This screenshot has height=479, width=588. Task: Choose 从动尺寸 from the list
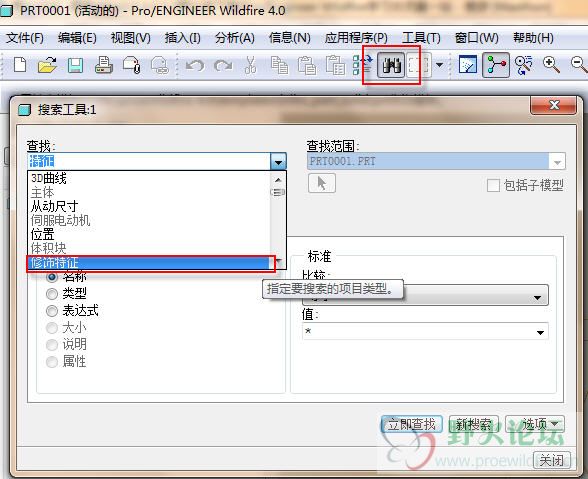pyautogui.click(x=149, y=206)
